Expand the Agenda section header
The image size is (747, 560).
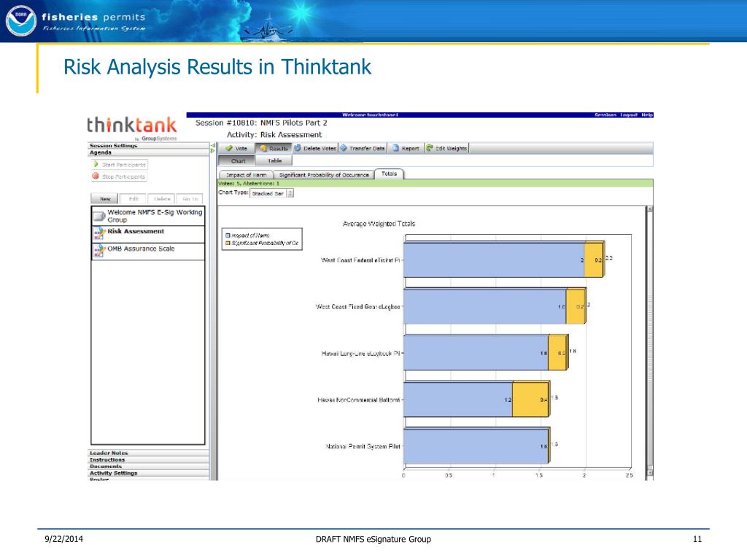[149, 152]
